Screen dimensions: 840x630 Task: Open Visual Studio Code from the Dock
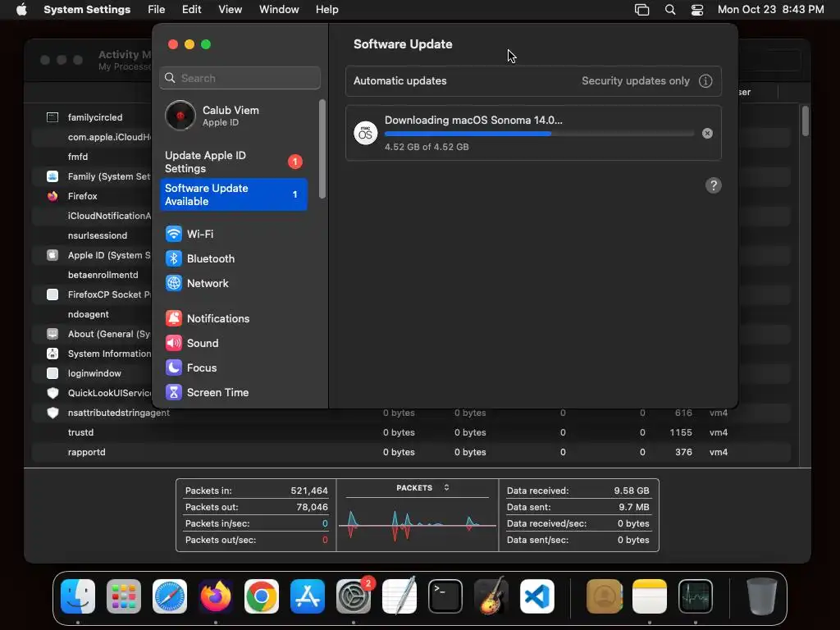[x=536, y=596]
